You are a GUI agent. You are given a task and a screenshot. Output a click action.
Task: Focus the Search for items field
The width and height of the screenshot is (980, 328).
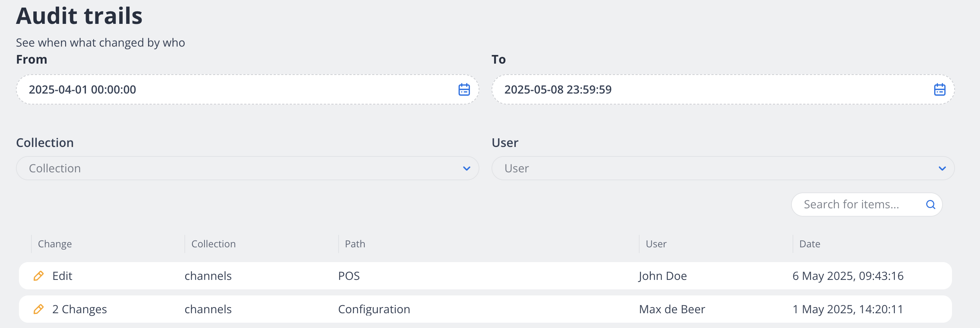click(x=860, y=205)
